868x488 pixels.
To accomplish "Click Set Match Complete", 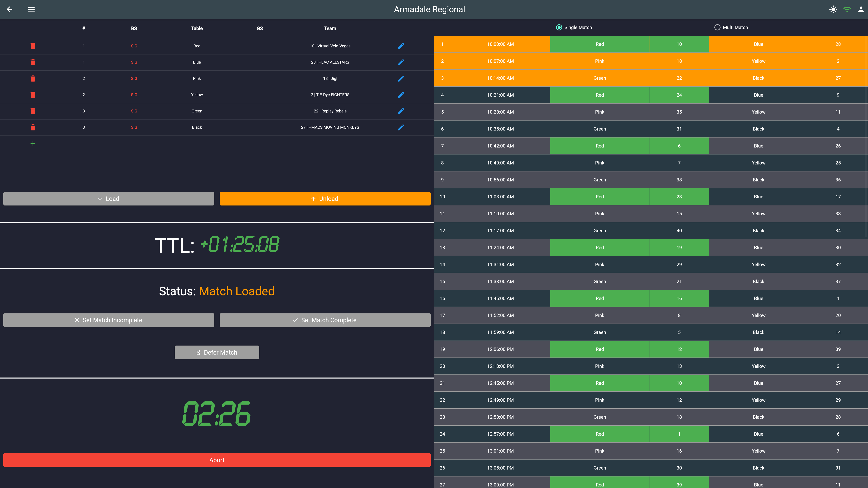I will coord(325,320).
